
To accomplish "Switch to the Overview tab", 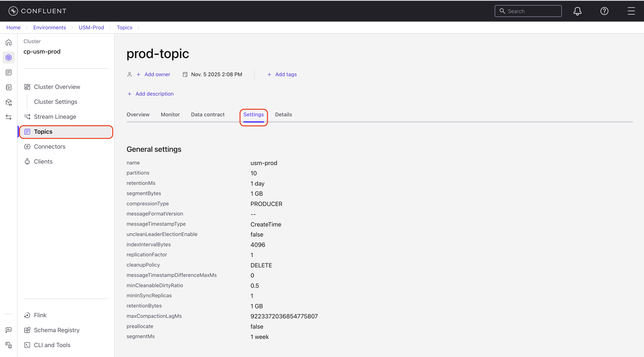I will [x=138, y=114].
